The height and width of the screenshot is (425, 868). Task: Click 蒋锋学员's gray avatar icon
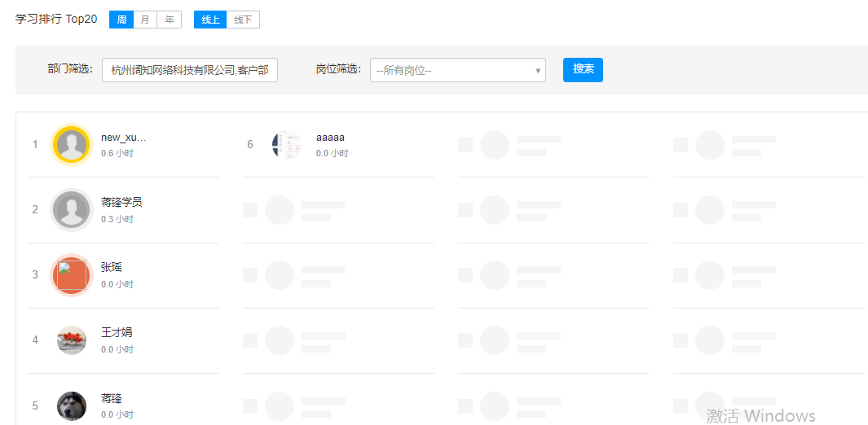click(72, 210)
